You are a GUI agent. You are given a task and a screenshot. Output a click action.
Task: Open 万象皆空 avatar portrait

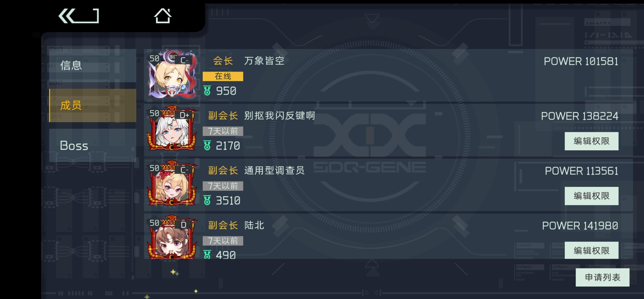pyautogui.click(x=172, y=74)
